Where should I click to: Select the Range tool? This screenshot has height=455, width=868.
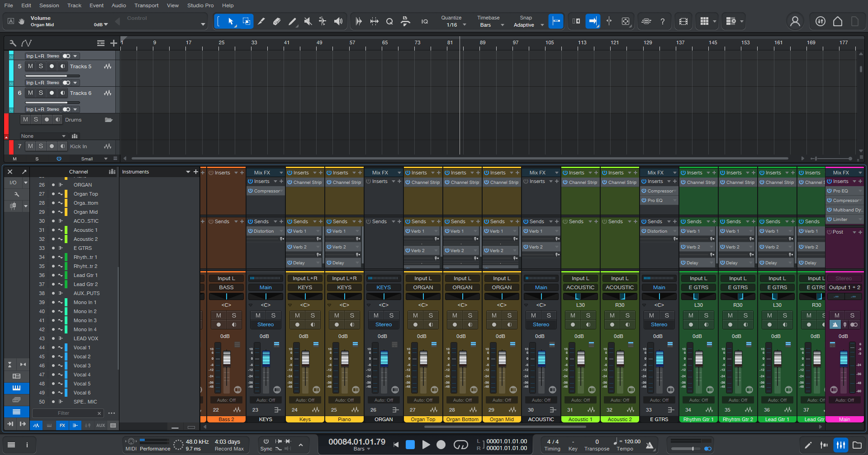coord(246,21)
